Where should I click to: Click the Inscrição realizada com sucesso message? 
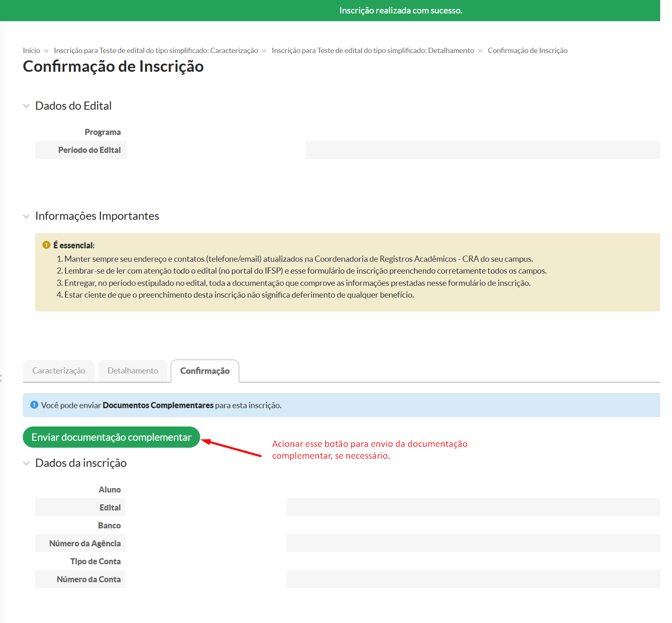click(x=401, y=11)
